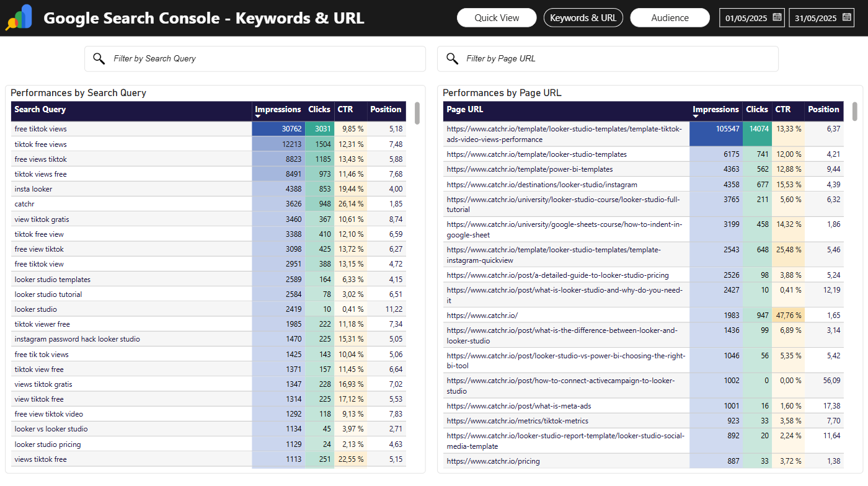
Task: Click the 105547 impressions cell
Action: 716,134
